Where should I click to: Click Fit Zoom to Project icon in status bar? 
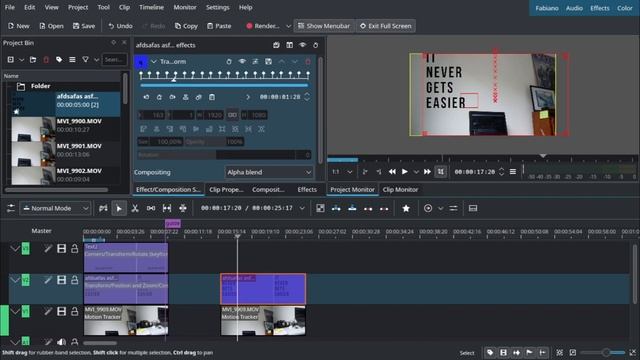pyautogui.click(x=560, y=352)
